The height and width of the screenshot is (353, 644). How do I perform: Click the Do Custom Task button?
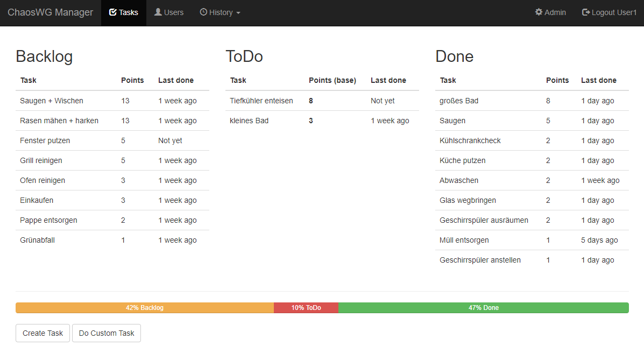point(106,333)
